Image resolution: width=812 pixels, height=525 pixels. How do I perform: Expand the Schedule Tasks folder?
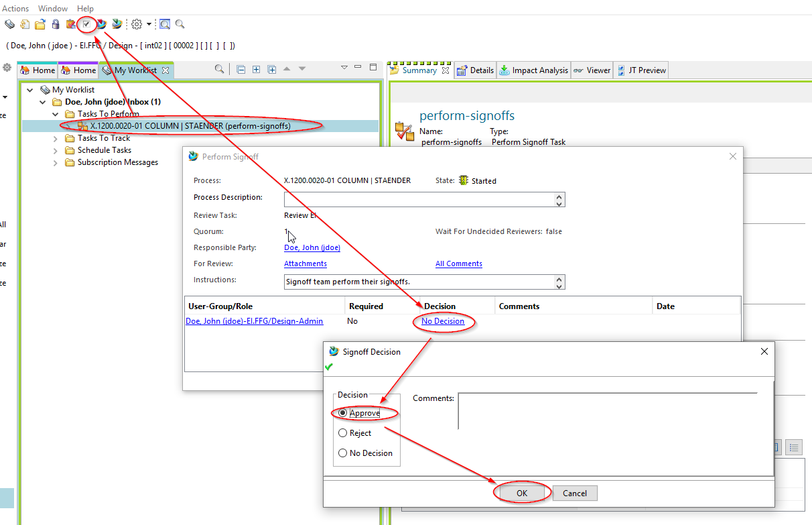(x=56, y=150)
